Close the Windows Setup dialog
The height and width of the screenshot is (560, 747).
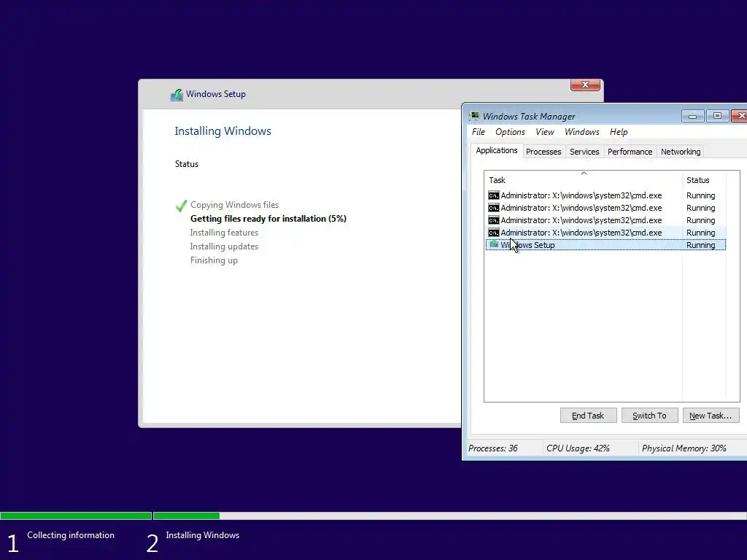pyautogui.click(x=585, y=85)
